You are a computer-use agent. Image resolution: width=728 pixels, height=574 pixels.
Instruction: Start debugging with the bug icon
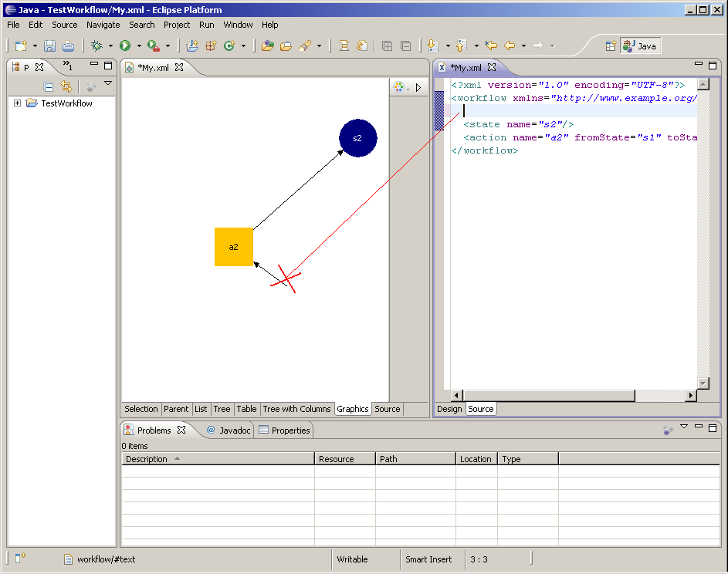coord(96,46)
